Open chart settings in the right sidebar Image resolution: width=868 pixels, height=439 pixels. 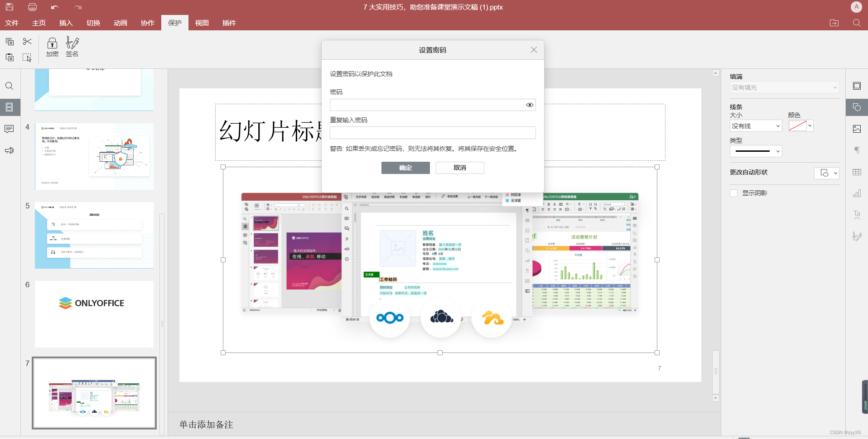click(857, 193)
